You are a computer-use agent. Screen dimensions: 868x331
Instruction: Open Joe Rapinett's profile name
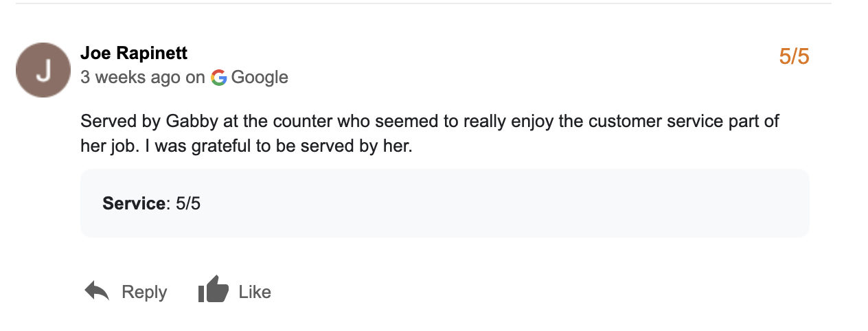pos(134,53)
